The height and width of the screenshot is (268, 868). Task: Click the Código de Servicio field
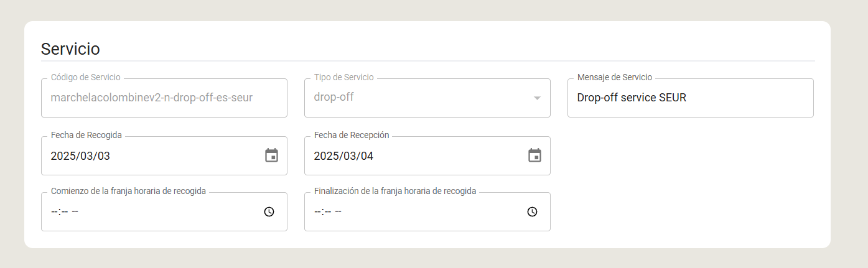pyautogui.click(x=164, y=98)
